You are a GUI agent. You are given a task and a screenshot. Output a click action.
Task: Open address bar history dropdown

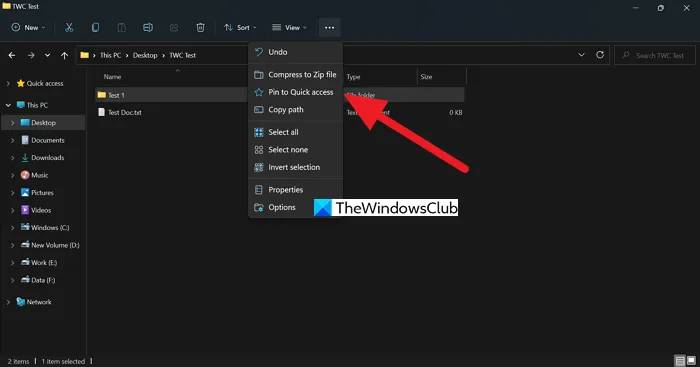click(581, 55)
